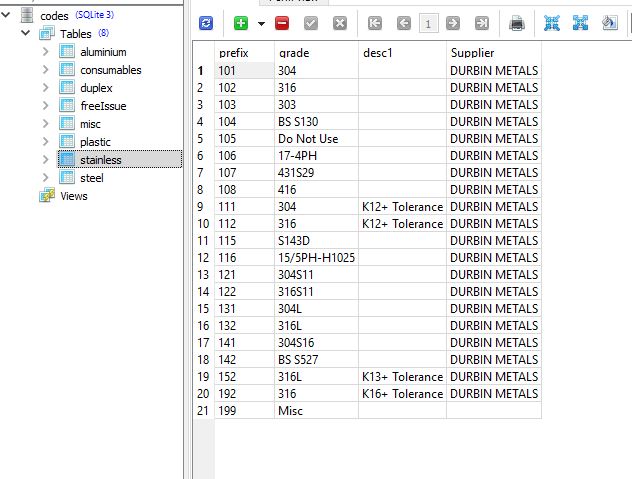Image resolution: width=632 pixels, height=479 pixels.
Task: Select grade cell 17-4PH
Action: point(316,155)
